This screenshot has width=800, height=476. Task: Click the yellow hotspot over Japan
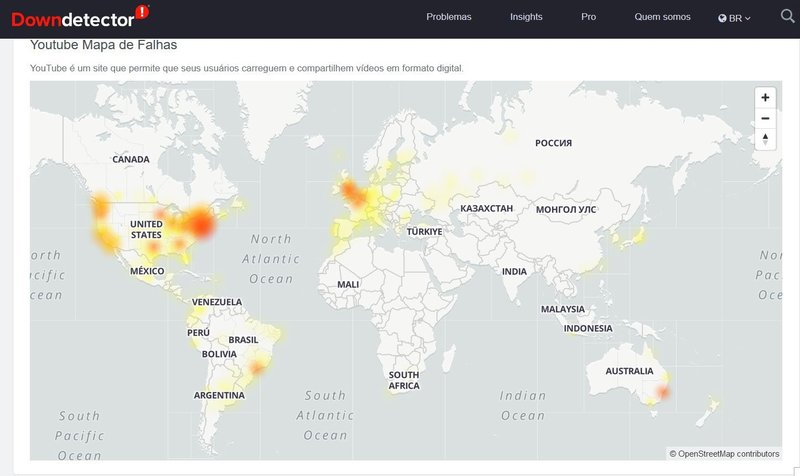click(638, 236)
